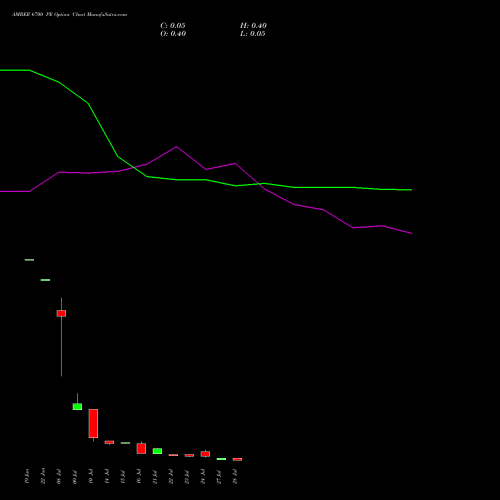Click the last red candlestick on the right
500x500 pixels.
click(x=237, y=459)
